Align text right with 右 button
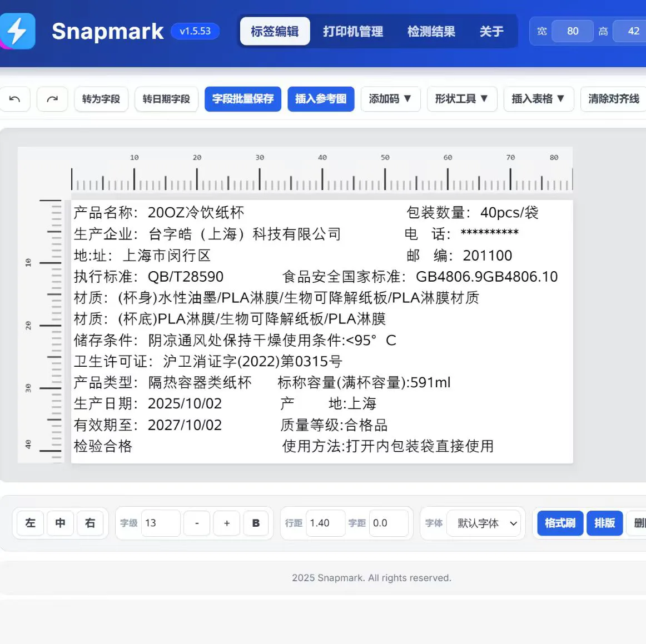 click(x=90, y=523)
